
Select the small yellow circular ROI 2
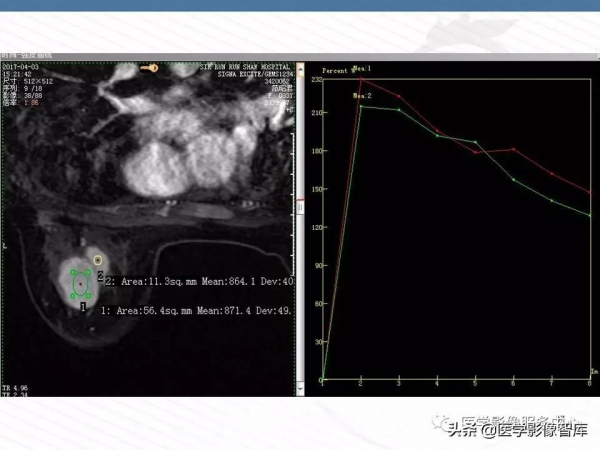pos(98,260)
